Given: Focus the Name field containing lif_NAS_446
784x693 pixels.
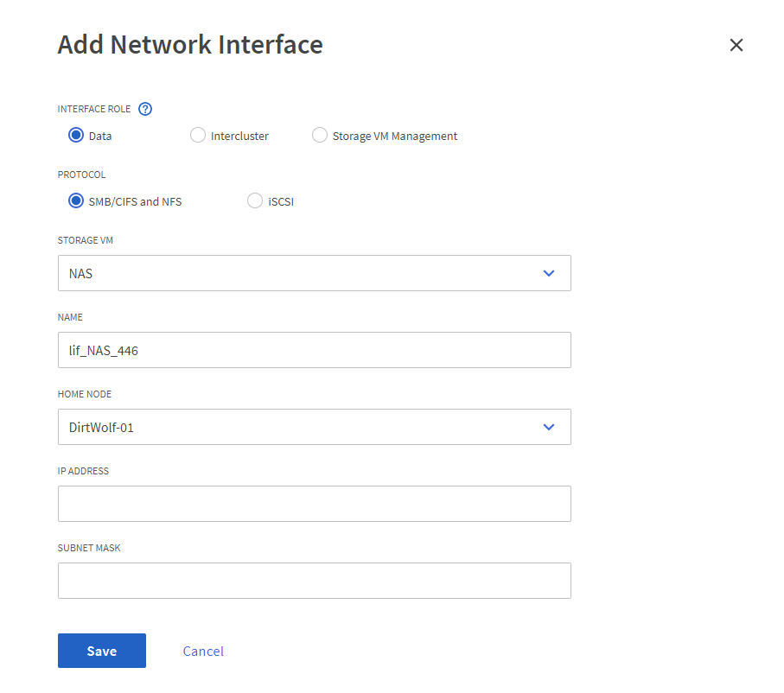Looking at the screenshot, I should pos(314,350).
